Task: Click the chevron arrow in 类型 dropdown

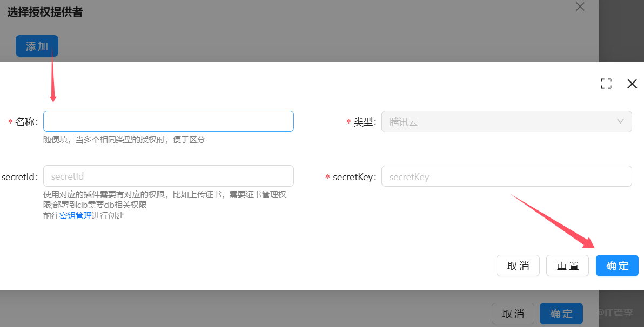Action: coord(620,121)
